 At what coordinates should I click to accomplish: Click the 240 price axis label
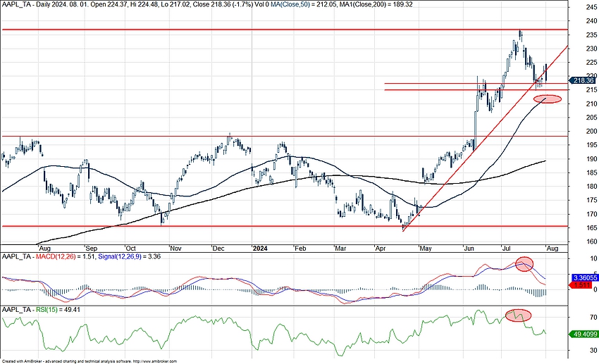591,21
